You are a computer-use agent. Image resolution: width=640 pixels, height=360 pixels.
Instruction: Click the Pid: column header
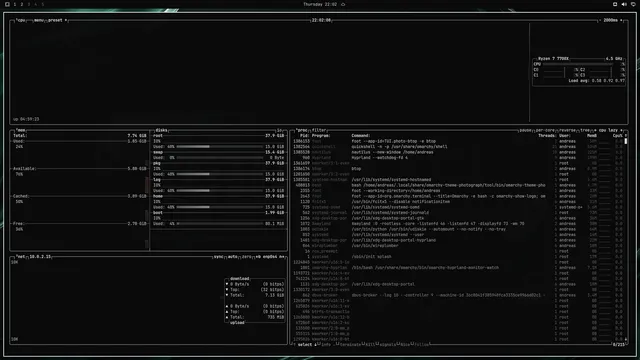[x=304, y=136]
